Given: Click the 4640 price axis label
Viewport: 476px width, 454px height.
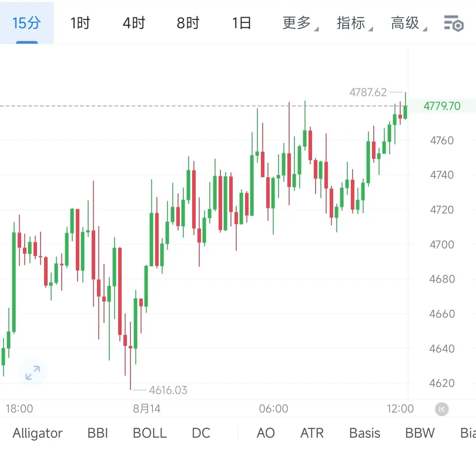Looking at the screenshot, I should pos(442,349).
